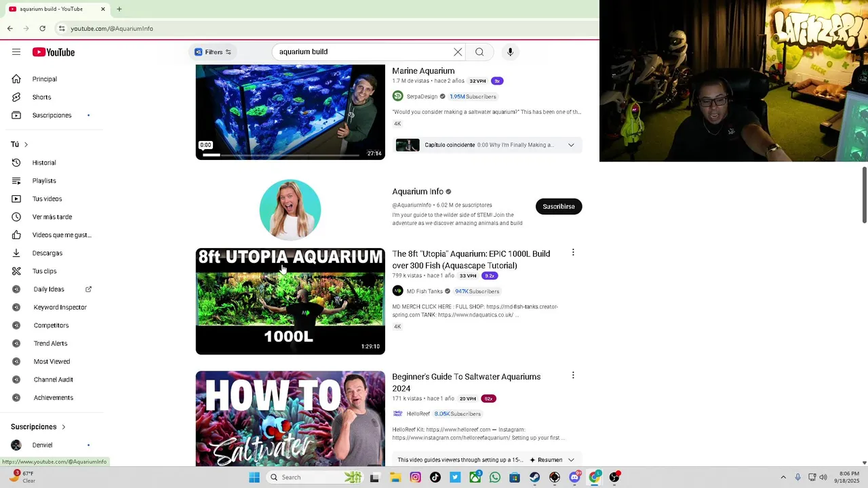
Task: Click the browser reload button
Action: [x=42, y=28]
